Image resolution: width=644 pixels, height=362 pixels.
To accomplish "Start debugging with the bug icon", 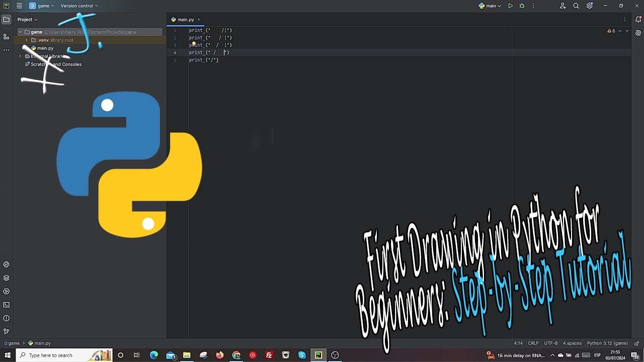I will (x=522, y=6).
